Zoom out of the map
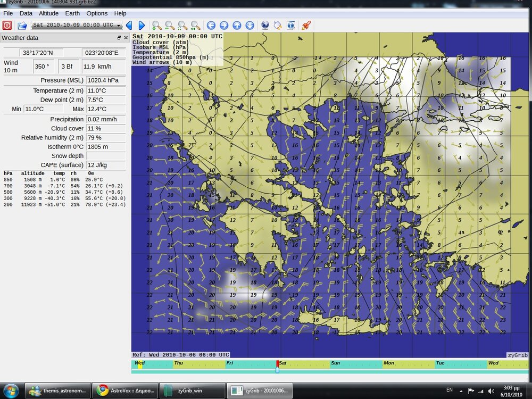 coord(169,25)
